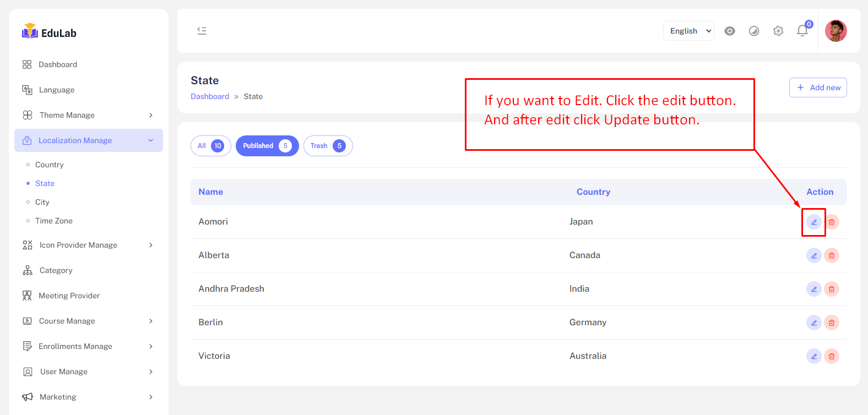
Task: Edit the Victoria state entry
Action: pyautogui.click(x=813, y=356)
